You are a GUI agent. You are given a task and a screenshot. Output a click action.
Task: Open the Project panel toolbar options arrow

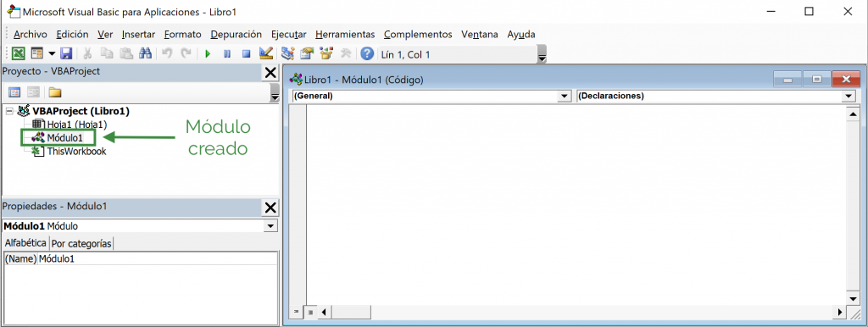[x=275, y=93]
